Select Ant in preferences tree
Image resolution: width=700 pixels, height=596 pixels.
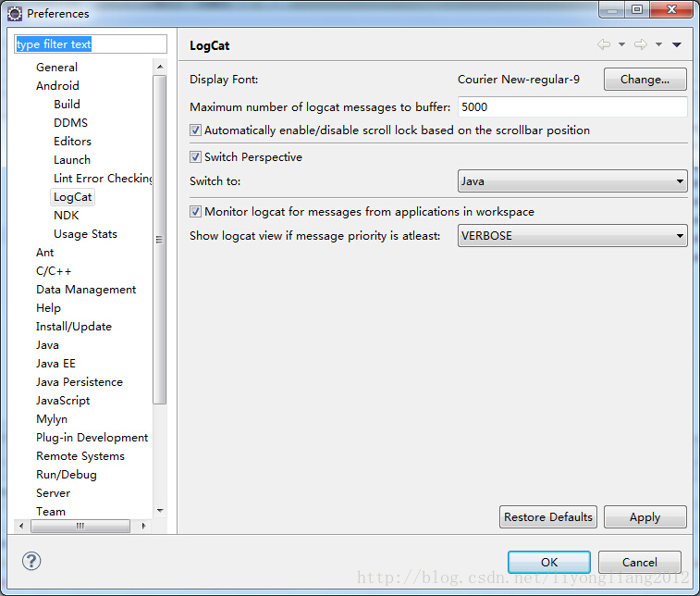pyautogui.click(x=44, y=253)
